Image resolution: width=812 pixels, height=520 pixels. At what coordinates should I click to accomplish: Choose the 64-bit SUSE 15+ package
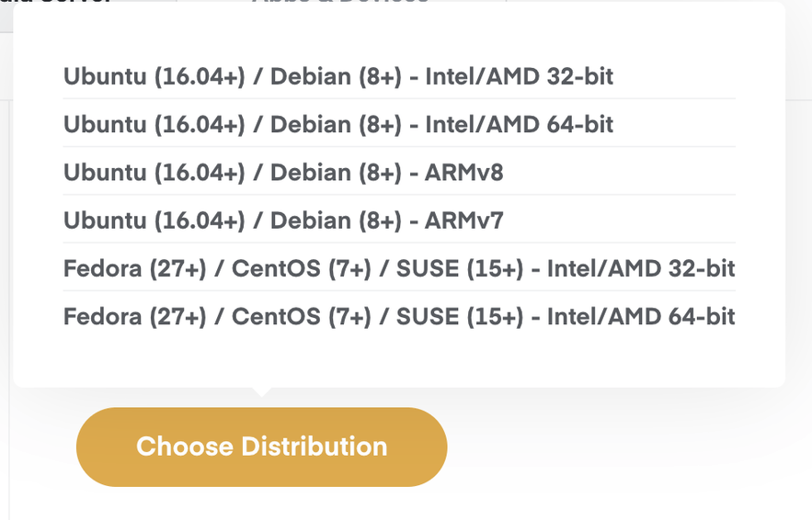[398, 317]
